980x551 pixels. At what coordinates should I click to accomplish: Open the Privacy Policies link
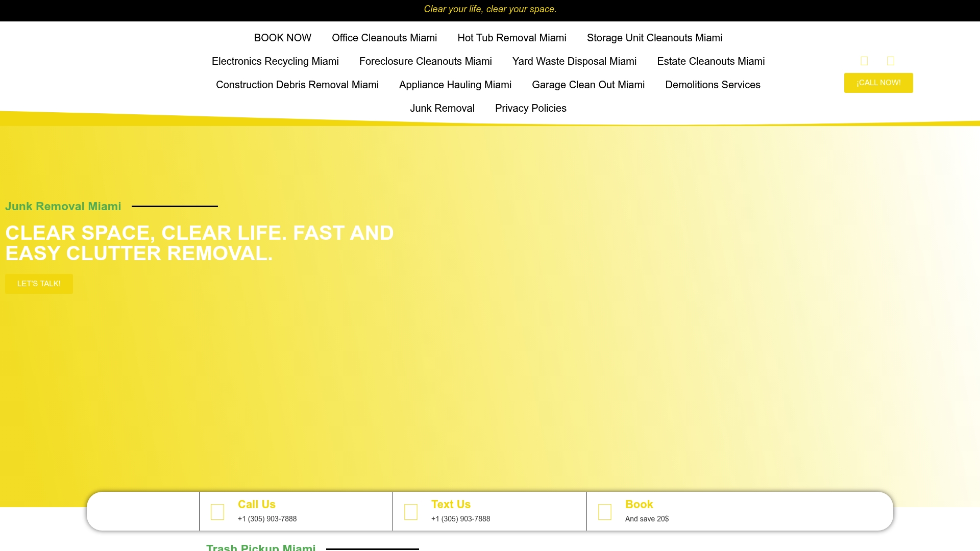point(531,108)
